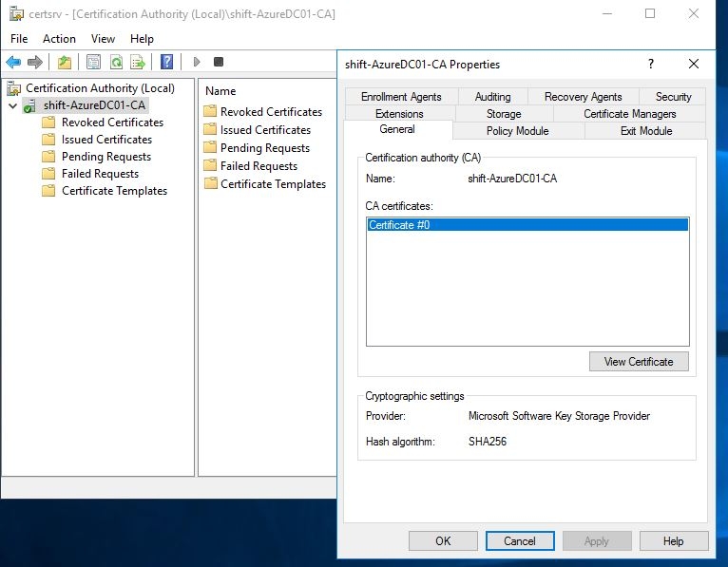
Task: Select Revoked Certificates text in list pane
Action: click(x=271, y=112)
